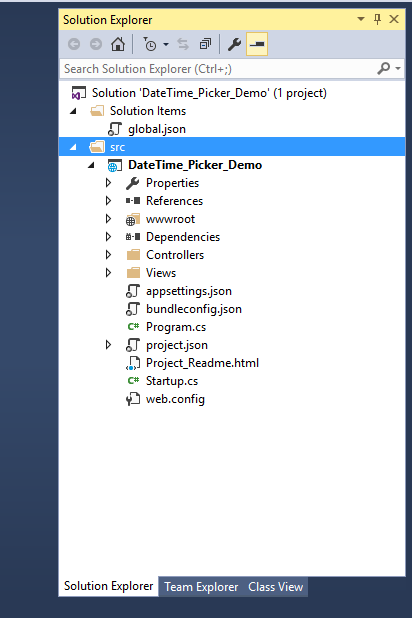Click the Home toolbar icon

[117, 44]
